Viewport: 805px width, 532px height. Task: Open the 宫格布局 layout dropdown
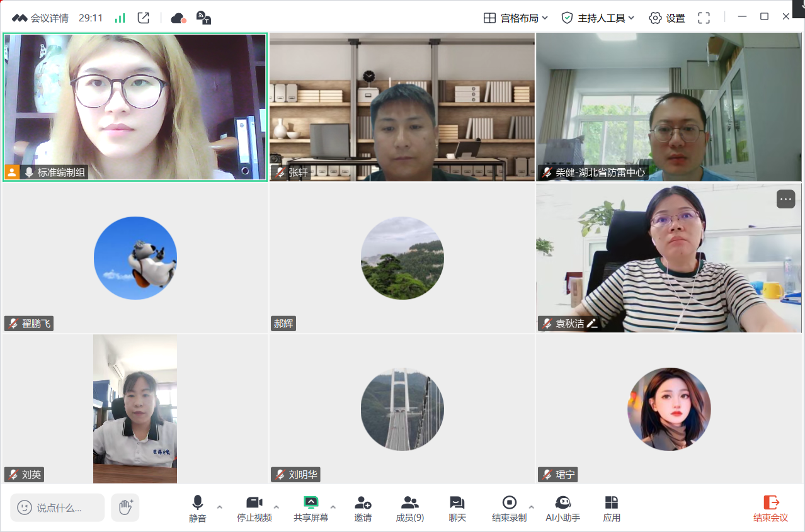pos(515,18)
